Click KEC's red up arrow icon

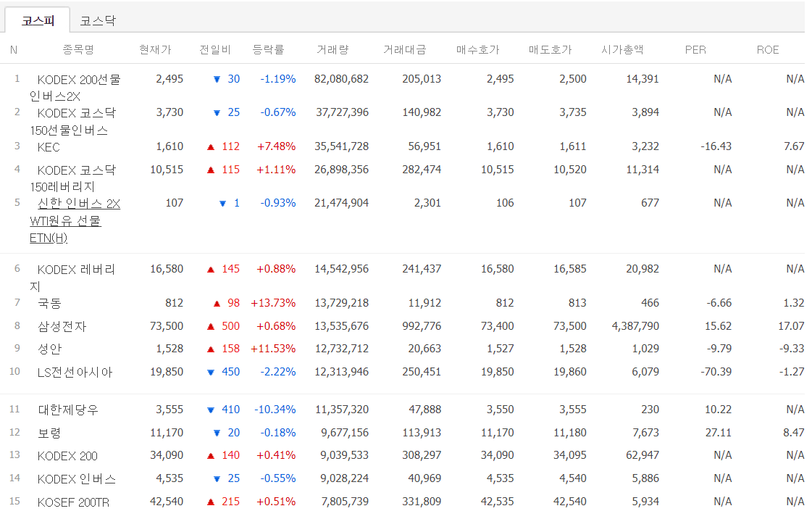[211, 147]
